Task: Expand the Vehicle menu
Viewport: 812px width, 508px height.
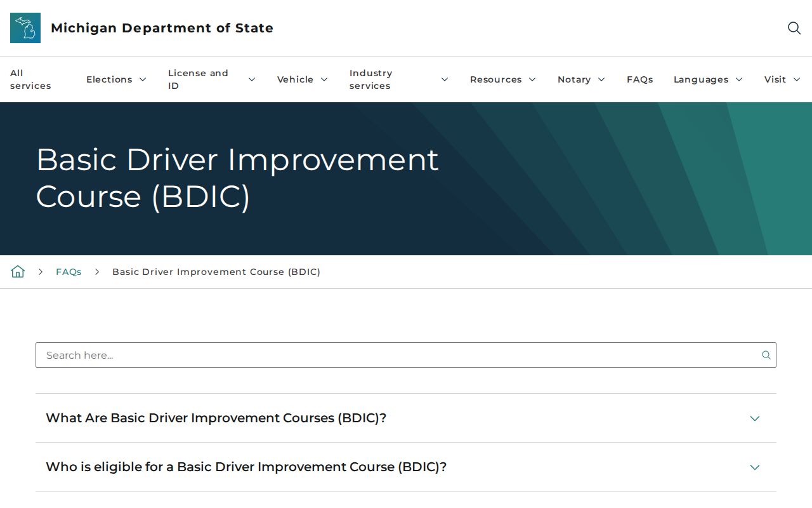Action: point(302,79)
